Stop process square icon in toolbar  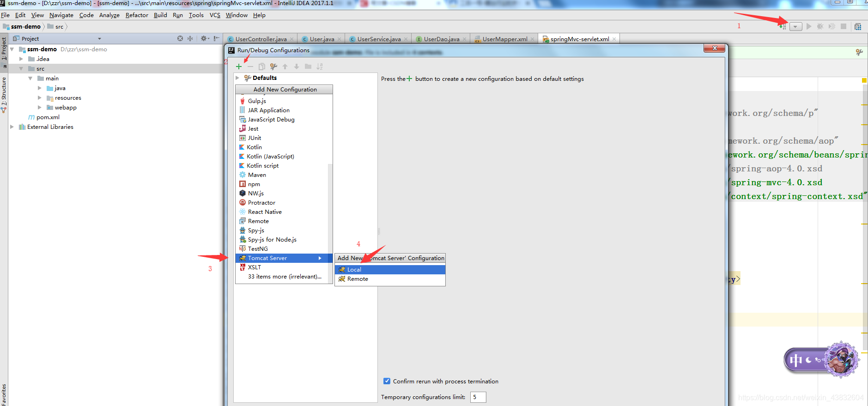[x=844, y=26]
